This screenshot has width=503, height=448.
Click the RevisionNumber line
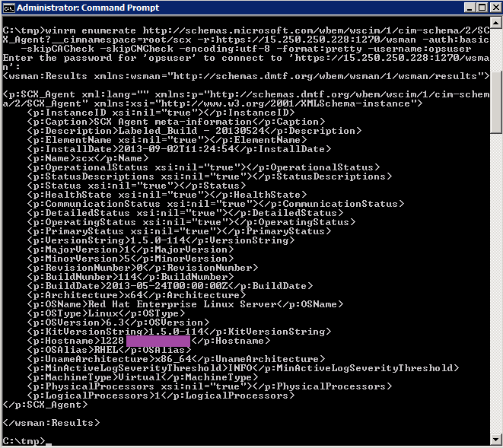142,268
